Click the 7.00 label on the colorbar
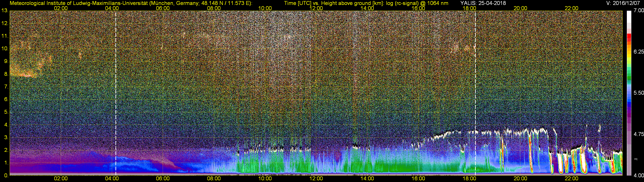The width and height of the screenshot is (644, 182). point(638,10)
